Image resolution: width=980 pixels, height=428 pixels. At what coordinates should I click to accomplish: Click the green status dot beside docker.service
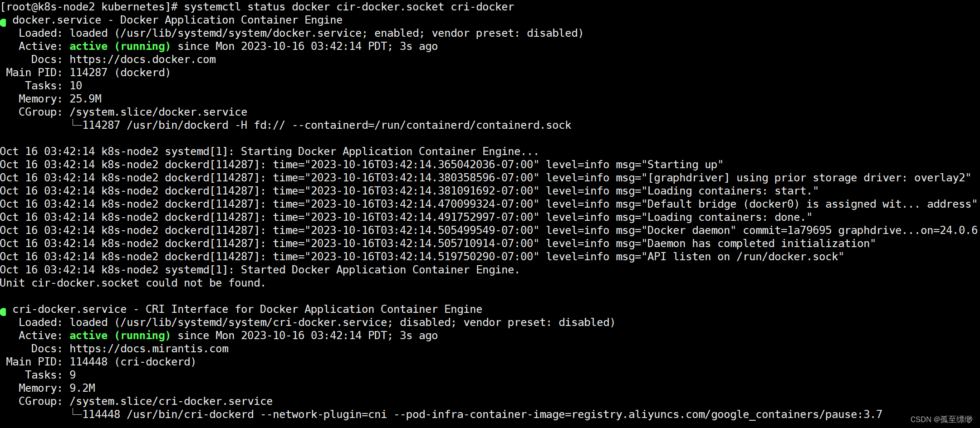tap(3, 23)
